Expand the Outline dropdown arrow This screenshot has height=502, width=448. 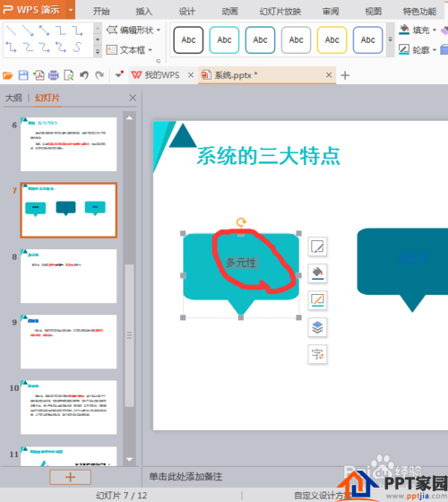pyautogui.click(x=435, y=50)
